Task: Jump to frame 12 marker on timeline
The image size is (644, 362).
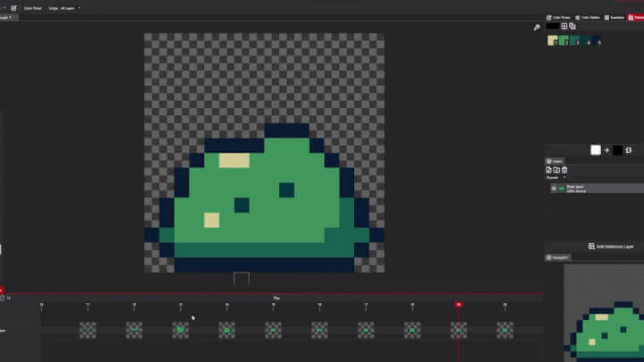Action: tap(134, 305)
